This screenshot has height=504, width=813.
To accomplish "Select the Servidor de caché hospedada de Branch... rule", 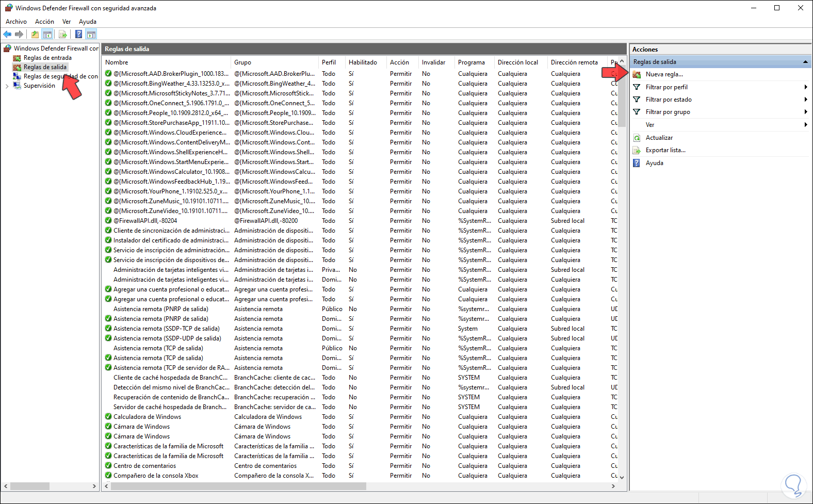I will (x=170, y=407).
